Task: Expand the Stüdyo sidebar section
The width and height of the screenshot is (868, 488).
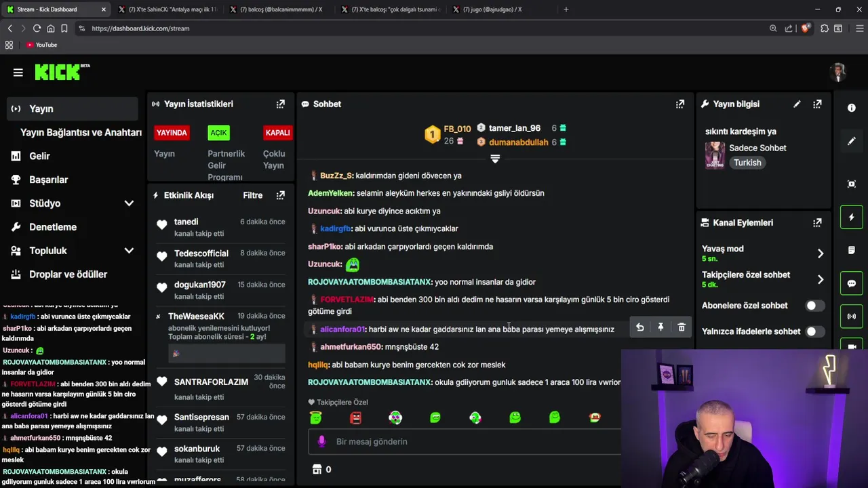Action: (129, 203)
